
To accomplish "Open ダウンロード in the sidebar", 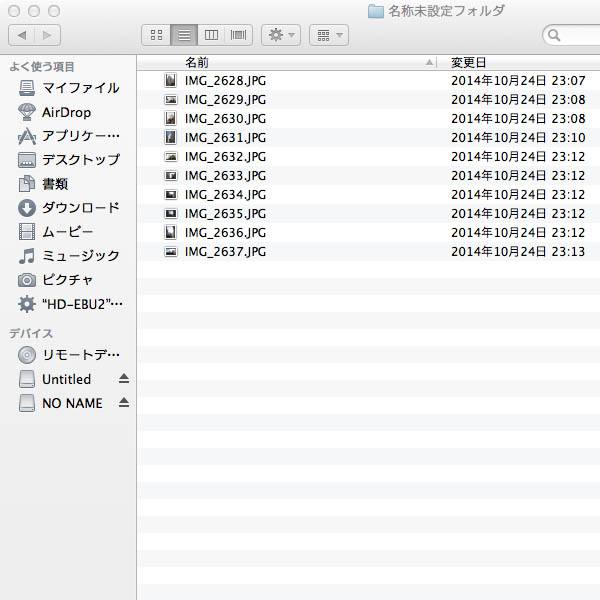I will click(x=80, y=208).
